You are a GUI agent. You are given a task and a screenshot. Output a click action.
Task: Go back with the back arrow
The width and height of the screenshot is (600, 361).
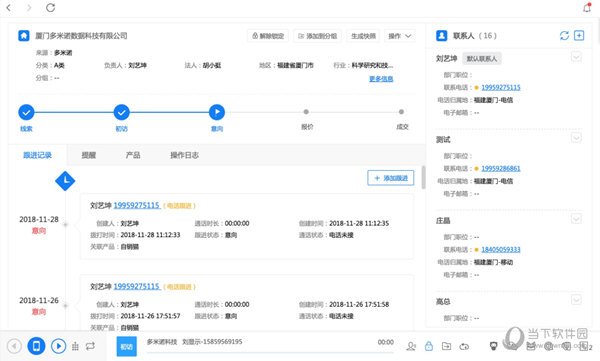(9, 8)
